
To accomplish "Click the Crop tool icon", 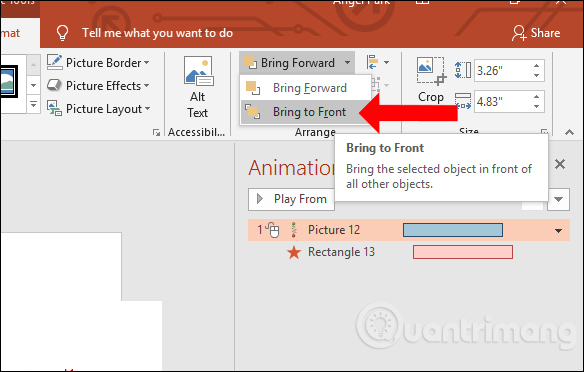I will (431, 70).
